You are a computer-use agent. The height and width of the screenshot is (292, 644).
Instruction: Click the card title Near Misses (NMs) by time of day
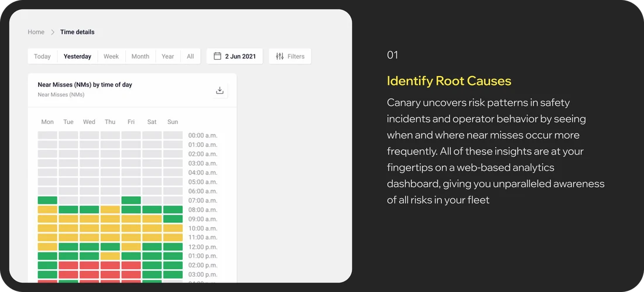click(x=85, y=85)
